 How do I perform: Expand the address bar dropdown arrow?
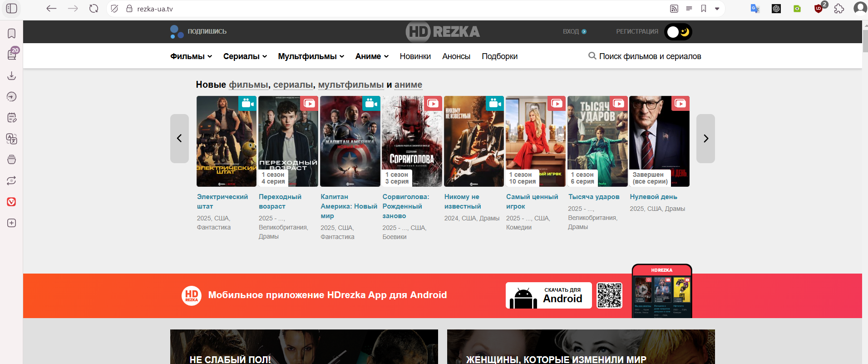(717, 9)
